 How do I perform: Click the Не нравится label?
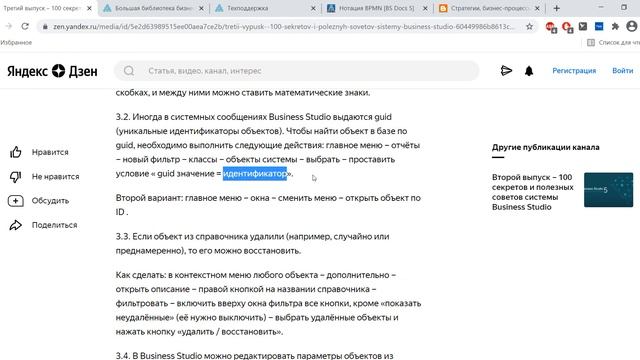click(x=56, y=177)
